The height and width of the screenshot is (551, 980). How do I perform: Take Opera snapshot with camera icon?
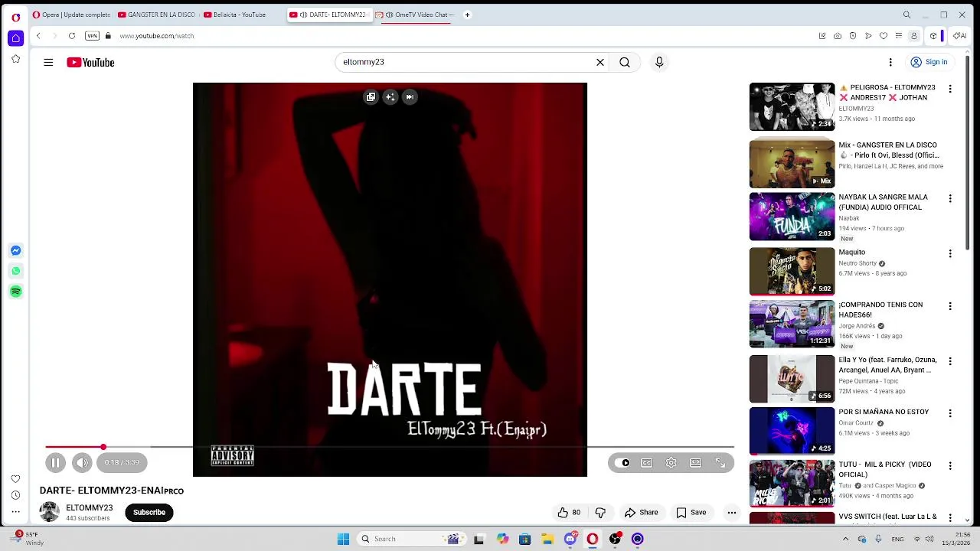point(838,36)
